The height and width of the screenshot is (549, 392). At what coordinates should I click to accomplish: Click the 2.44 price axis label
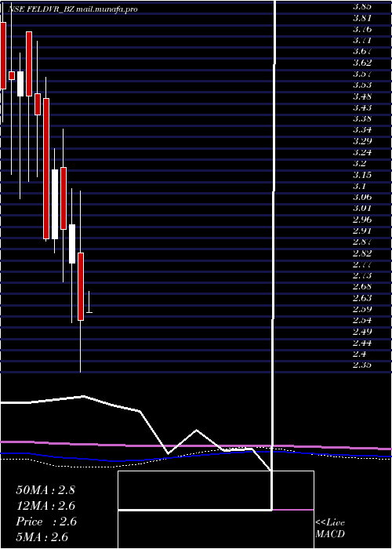coord(362,343)
